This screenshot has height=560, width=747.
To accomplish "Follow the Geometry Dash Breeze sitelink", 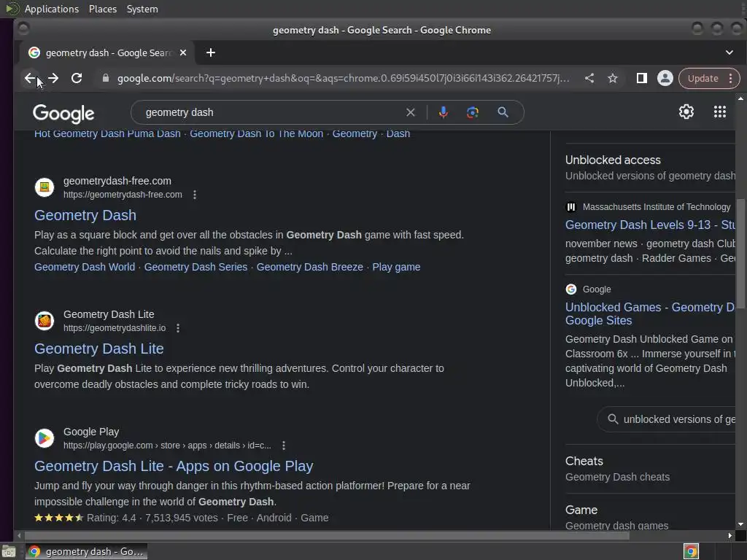I will tap(309, 267).
